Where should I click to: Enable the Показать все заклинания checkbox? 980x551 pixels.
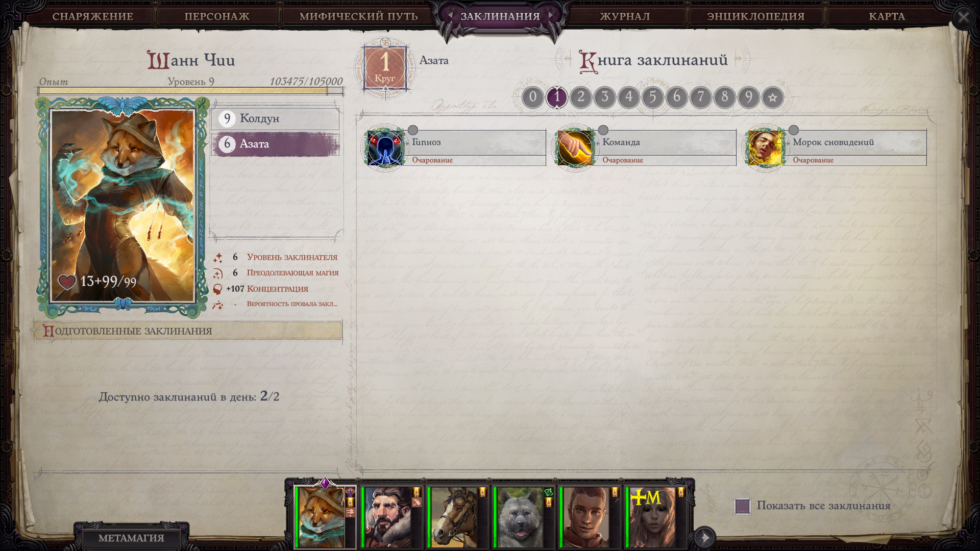(x=743, y=506)
